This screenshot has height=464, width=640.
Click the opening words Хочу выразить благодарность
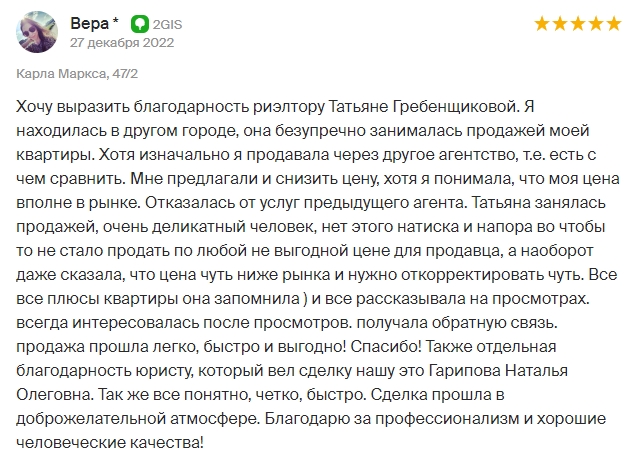coord(133,107)
